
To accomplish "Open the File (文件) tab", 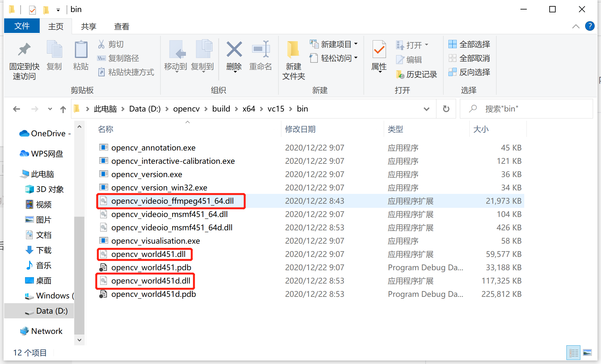I will tap(22, 26).
